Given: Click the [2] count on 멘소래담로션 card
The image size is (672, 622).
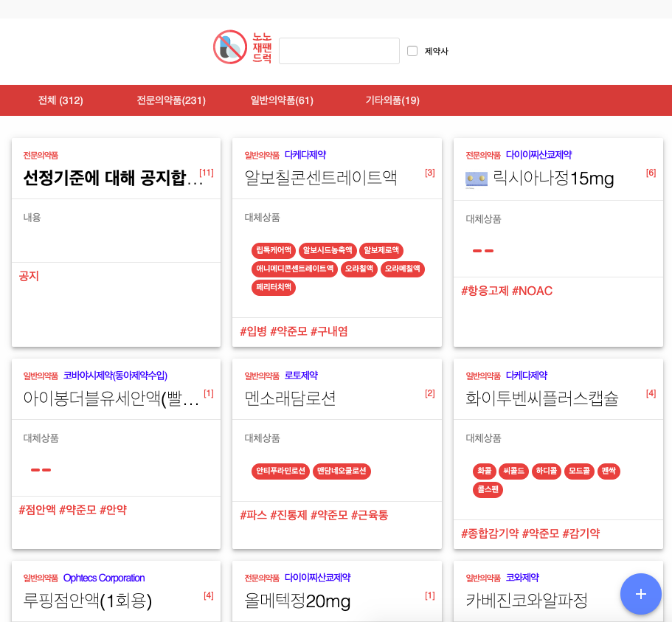Looking at the screenshot, I should pos(430,393).
